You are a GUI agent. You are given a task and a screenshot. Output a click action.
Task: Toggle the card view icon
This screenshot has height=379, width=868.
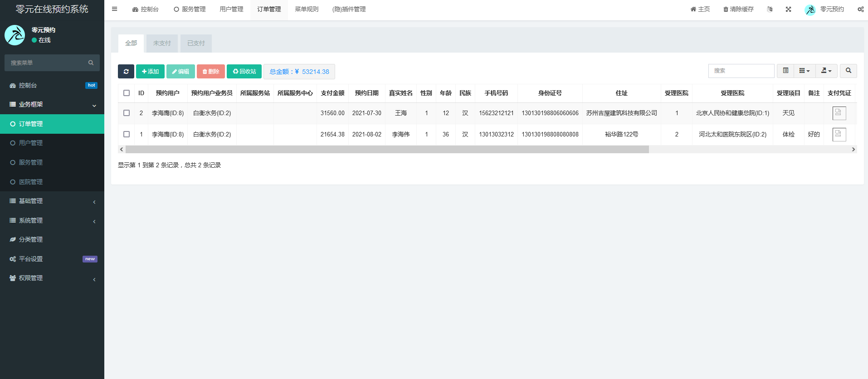click(785, 71)
